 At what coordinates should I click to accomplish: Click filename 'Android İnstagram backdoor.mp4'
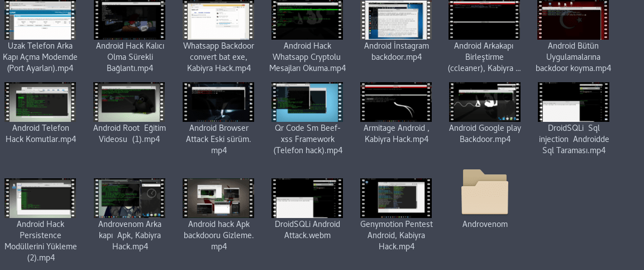pyautogui.click(x=396, y=51)
